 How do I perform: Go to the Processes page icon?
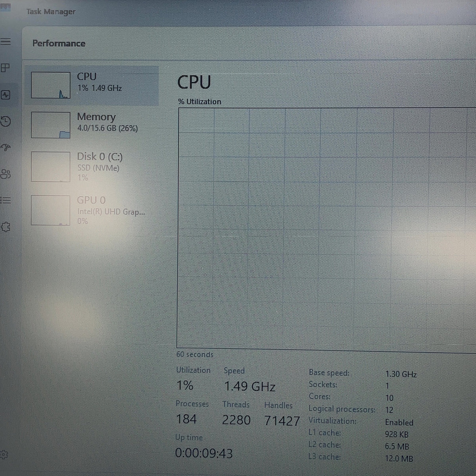(x=5, y=68)
